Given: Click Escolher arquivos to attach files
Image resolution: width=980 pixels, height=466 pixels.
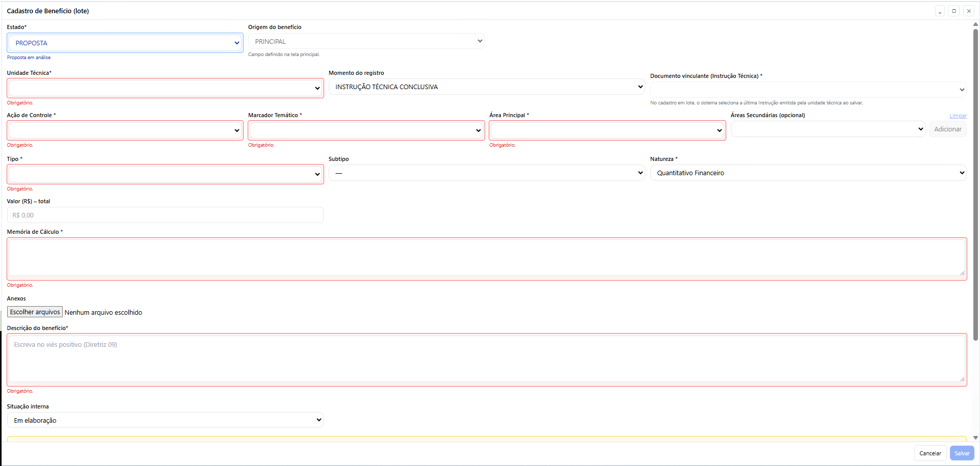Looking at the screenshot, I should click(x=35, y=312).
